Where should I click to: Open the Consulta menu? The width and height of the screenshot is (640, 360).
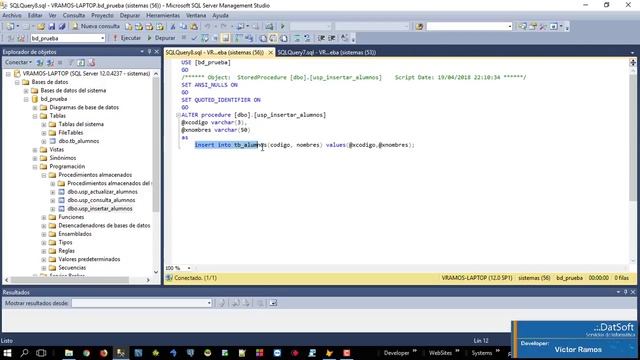click(x=74, y=16)
